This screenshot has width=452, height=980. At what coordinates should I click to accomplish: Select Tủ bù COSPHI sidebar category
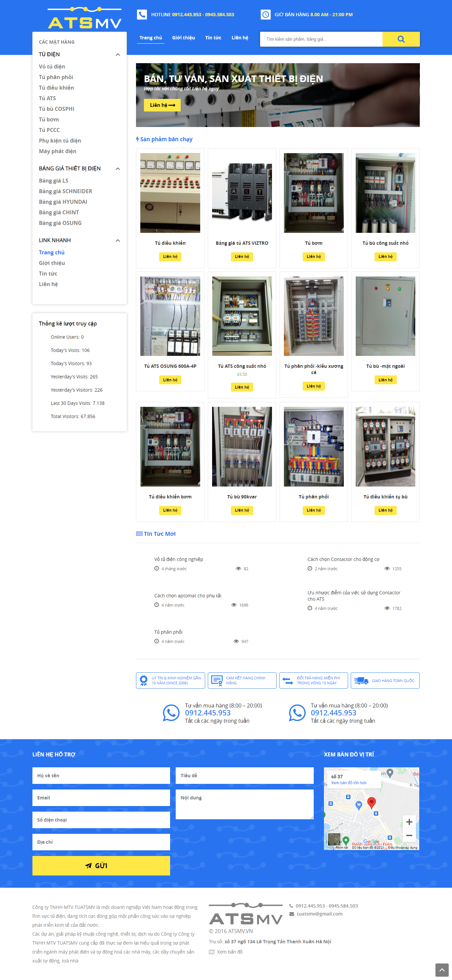(x=56, y=109)
